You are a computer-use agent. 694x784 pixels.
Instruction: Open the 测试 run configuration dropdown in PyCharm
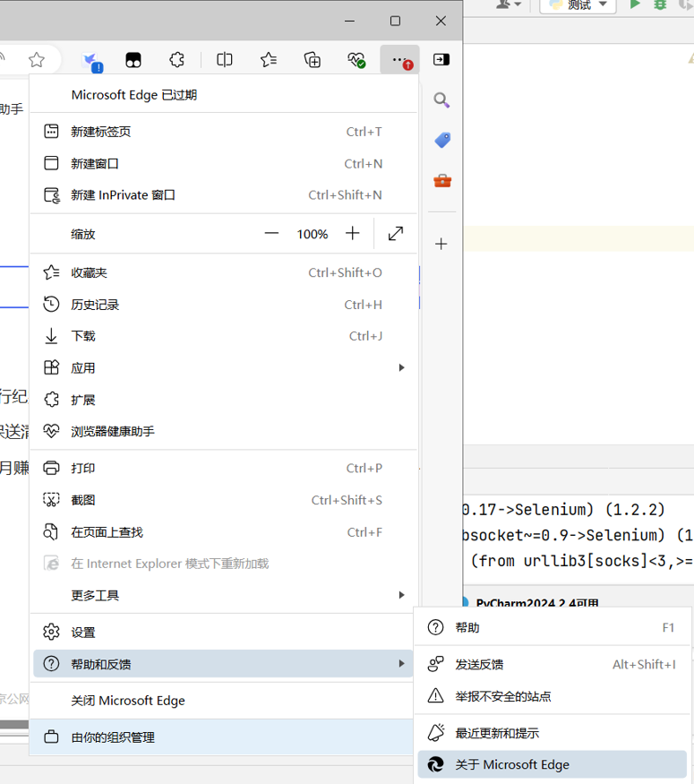pos(578,5)
